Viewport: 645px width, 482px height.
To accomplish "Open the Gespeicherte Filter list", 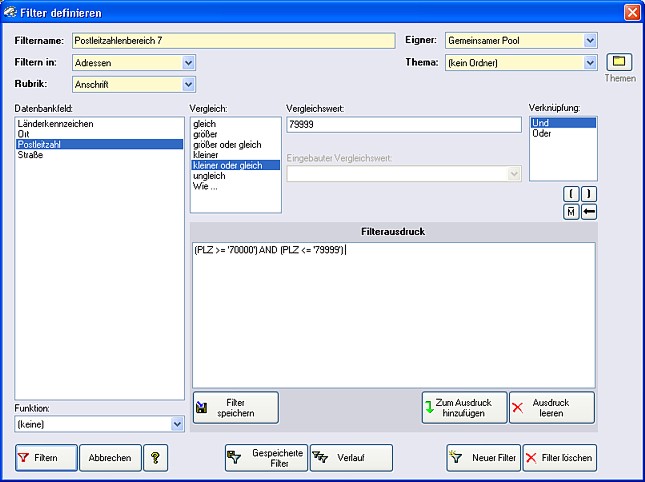I will click(265, 458).
